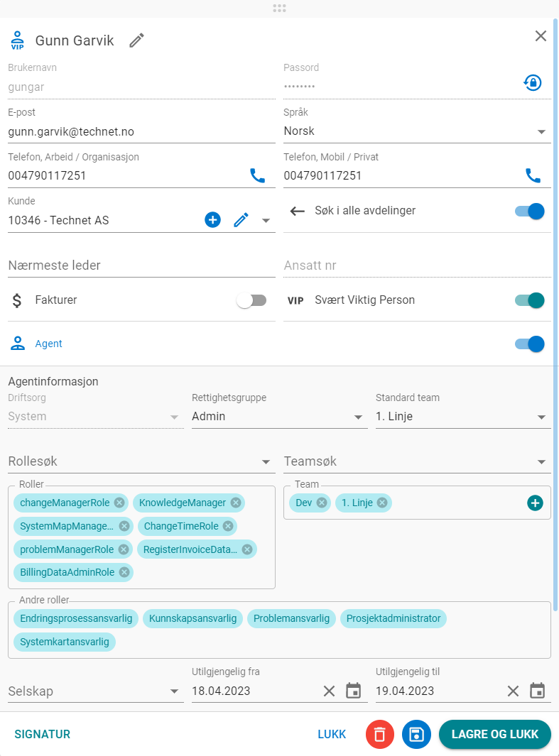Expand the Rettighetsgruppe Admin dropdown
Viewport: 559px width, 756px height.
click(279, 417)
